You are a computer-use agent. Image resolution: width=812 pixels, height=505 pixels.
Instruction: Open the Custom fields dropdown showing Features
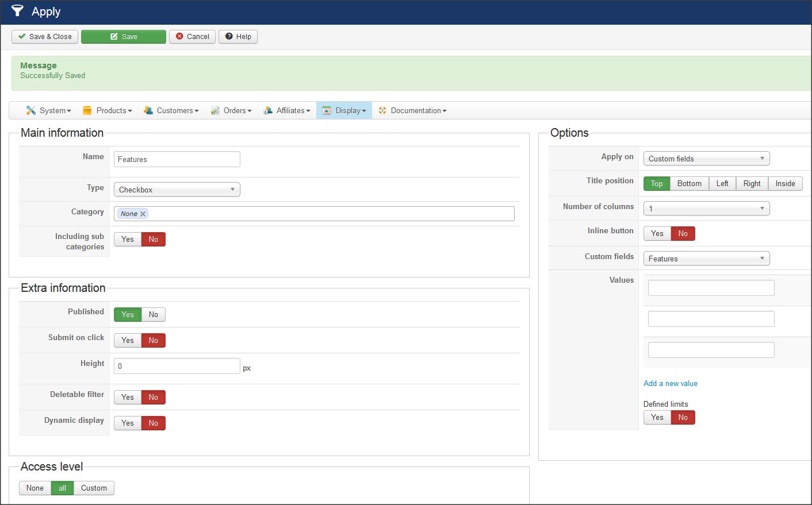(706, 259)
